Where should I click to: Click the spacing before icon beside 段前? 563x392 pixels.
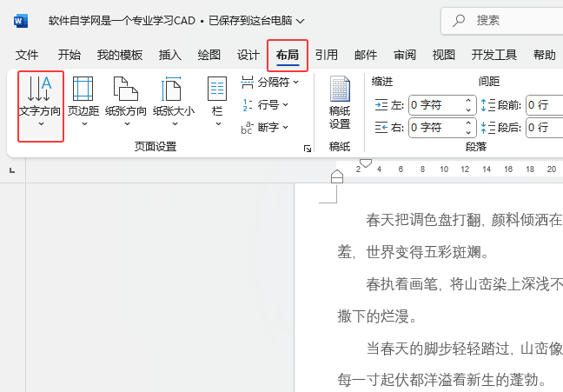point(488,105)
